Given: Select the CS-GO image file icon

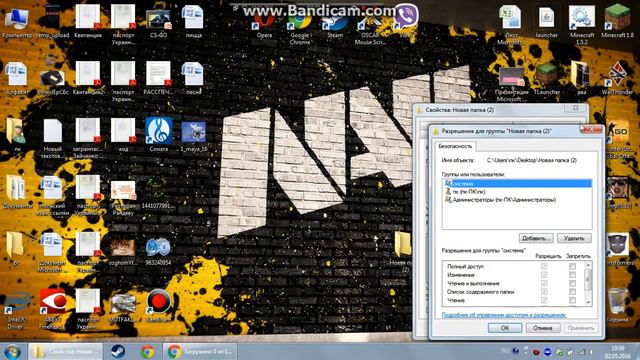Looking at the screenshot, I should (x=158, y=22).
